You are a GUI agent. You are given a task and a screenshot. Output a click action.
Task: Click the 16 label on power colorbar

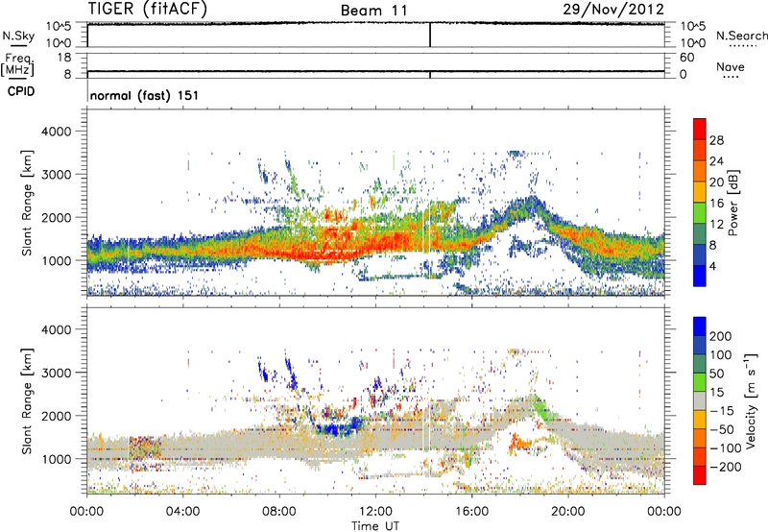point(716,204)
